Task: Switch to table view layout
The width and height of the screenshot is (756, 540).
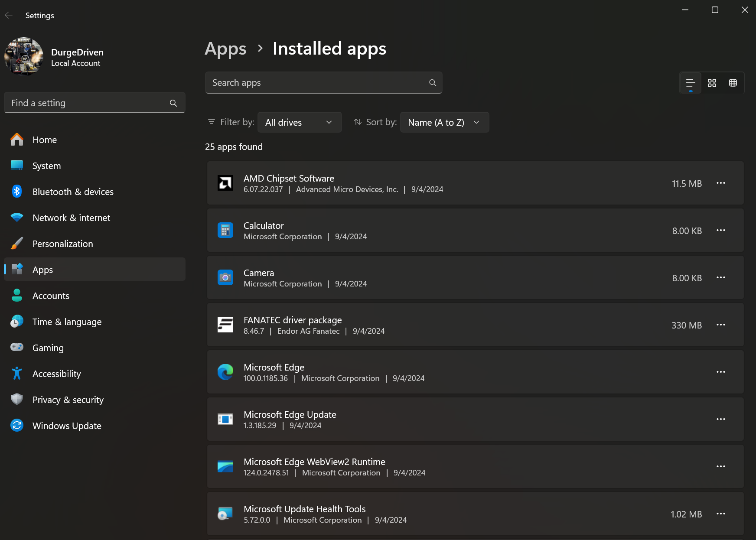Action: (733, 83)
